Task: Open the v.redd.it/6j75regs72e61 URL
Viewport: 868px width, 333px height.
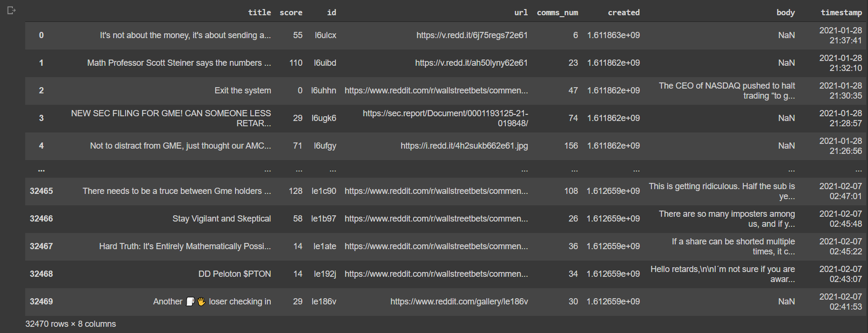Action: [x=472, y=35]
